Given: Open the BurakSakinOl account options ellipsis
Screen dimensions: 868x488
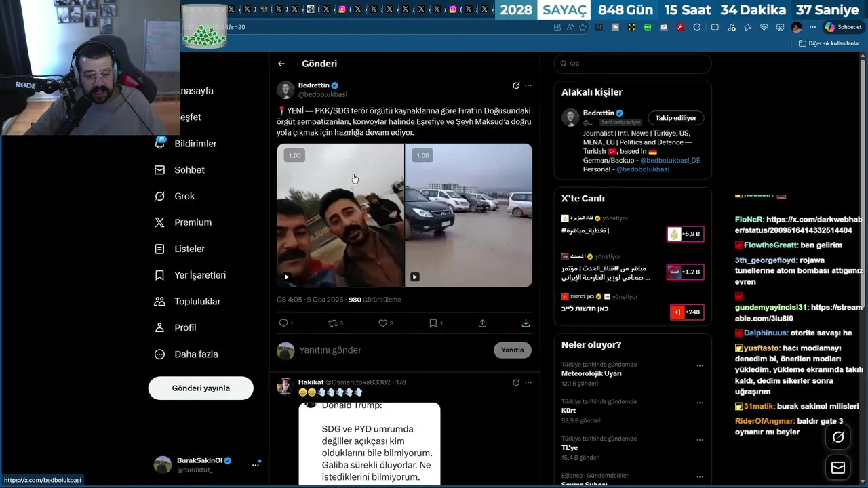Looking at the screenshot, I should (256, 465).
